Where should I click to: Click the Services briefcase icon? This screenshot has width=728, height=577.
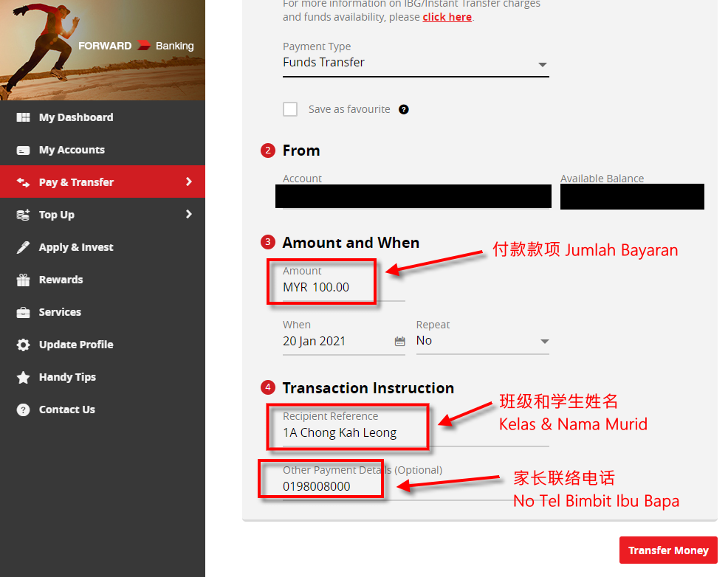click(24, 312)
